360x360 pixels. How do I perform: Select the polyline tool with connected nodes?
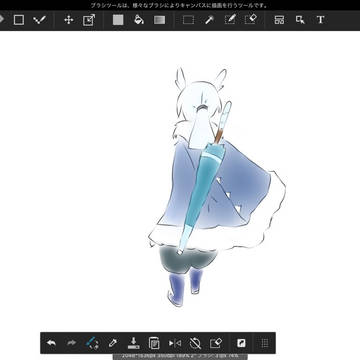[39, 20]
